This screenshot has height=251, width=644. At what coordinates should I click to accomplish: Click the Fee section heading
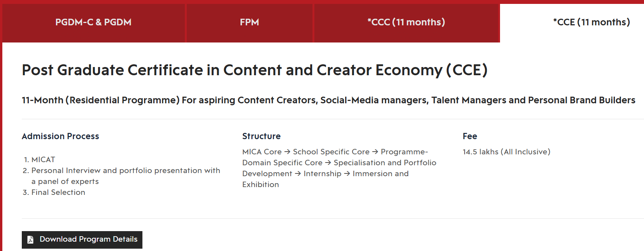click(470, 136)
